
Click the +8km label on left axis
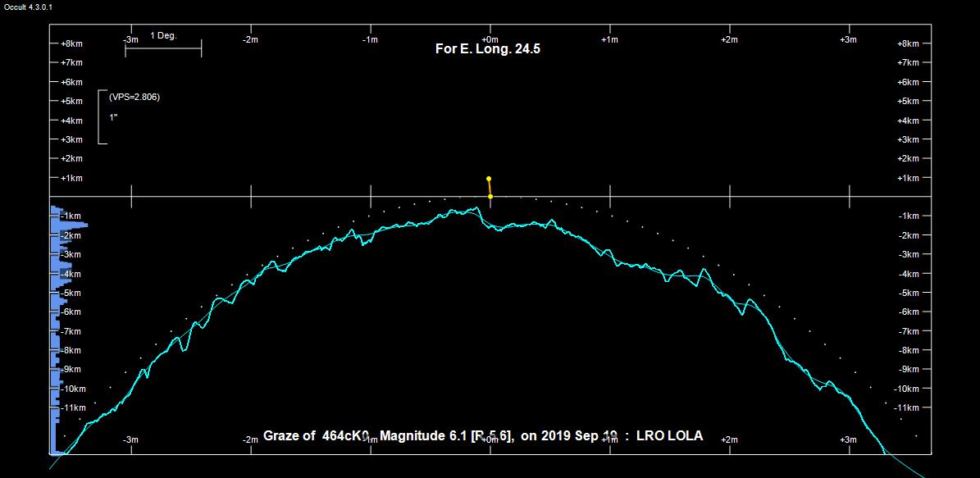[x=71, y=43]
